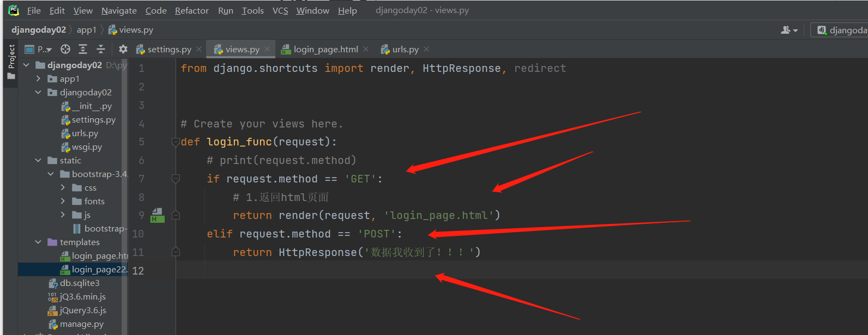The width and height of the screenshot is (868, 335).
Task: Select jQuery3.6.js in project tree
Action: [77, 310]
